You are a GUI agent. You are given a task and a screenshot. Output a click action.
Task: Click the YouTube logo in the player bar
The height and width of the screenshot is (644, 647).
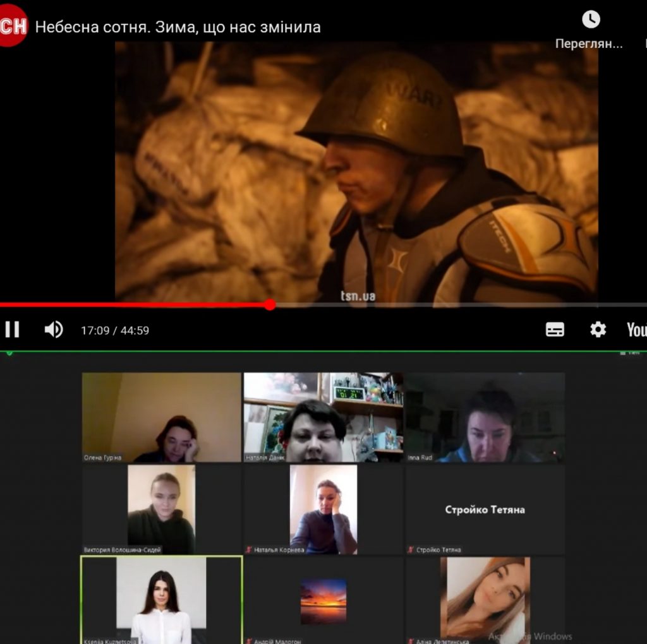[636, 330]
